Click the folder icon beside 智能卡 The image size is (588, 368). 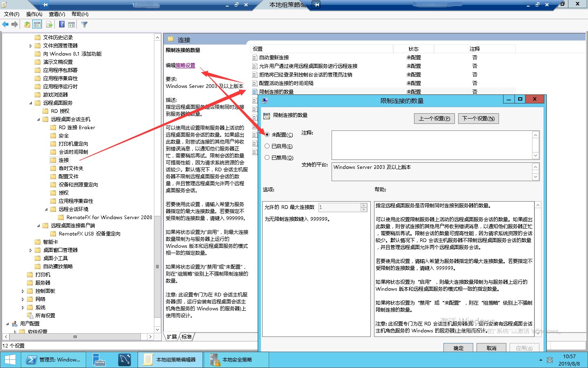[38, 242]
